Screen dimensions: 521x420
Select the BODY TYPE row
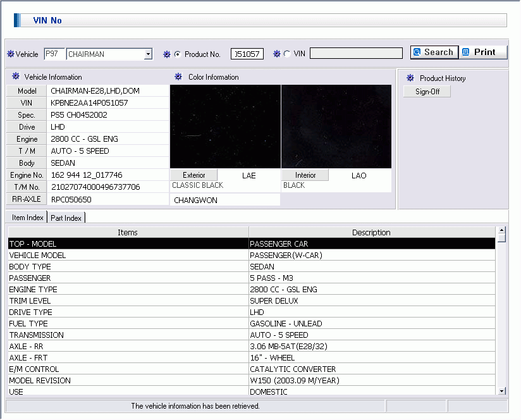(x=252, y=266)
